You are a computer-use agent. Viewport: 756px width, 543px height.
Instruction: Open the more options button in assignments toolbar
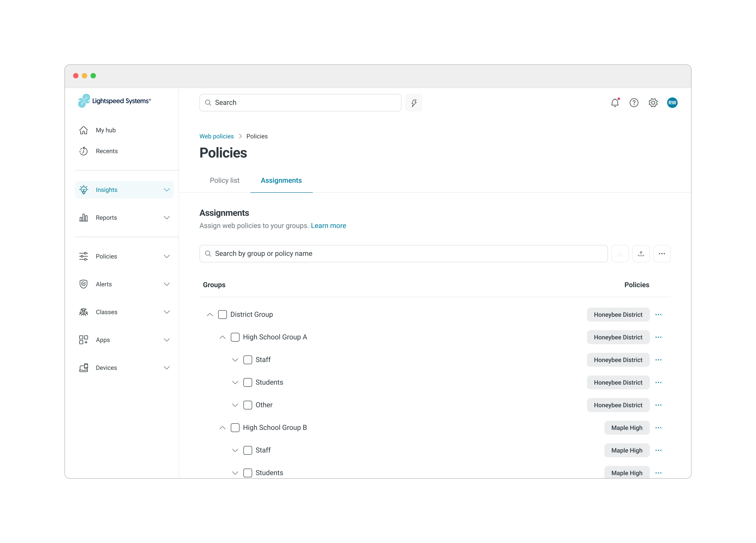click(662, 253)
